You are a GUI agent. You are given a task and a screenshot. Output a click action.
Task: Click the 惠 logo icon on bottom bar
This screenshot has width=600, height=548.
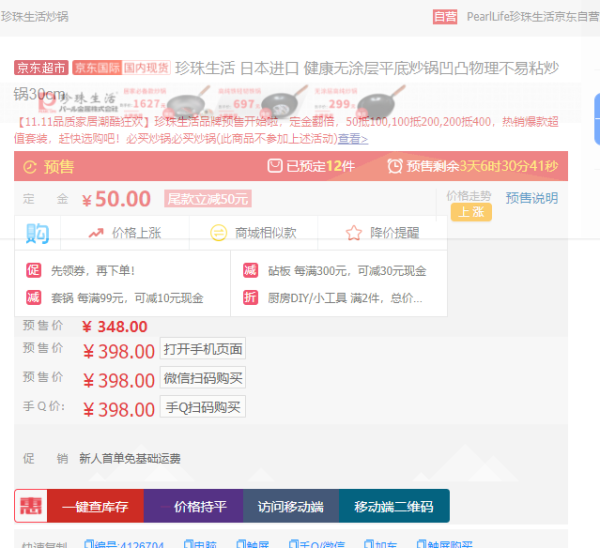[x=31, y=506]
